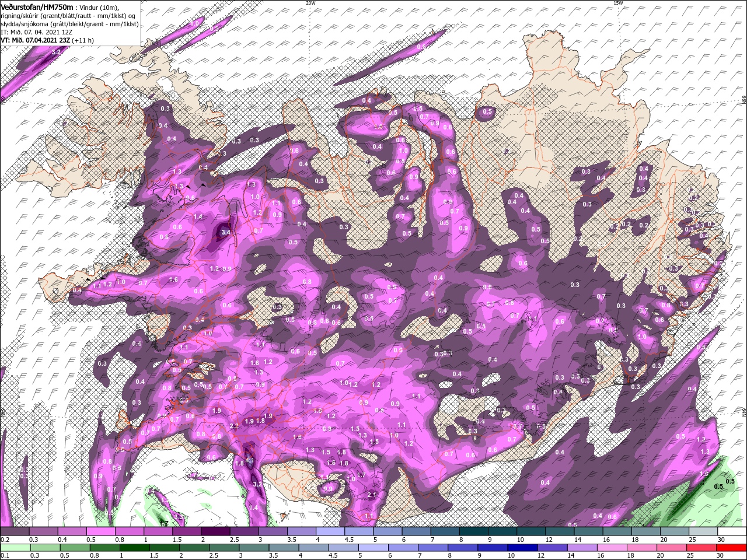
Task: Click the 4.1 precipitation value on map
Action: click(250, 461)
